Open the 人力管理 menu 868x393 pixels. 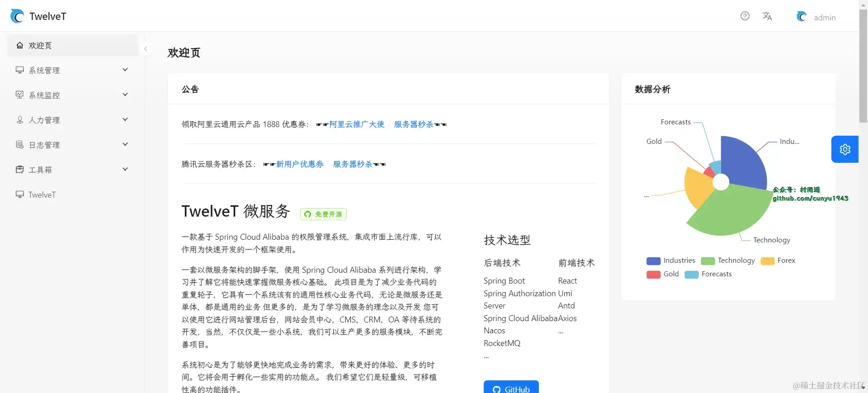(73, 120)
